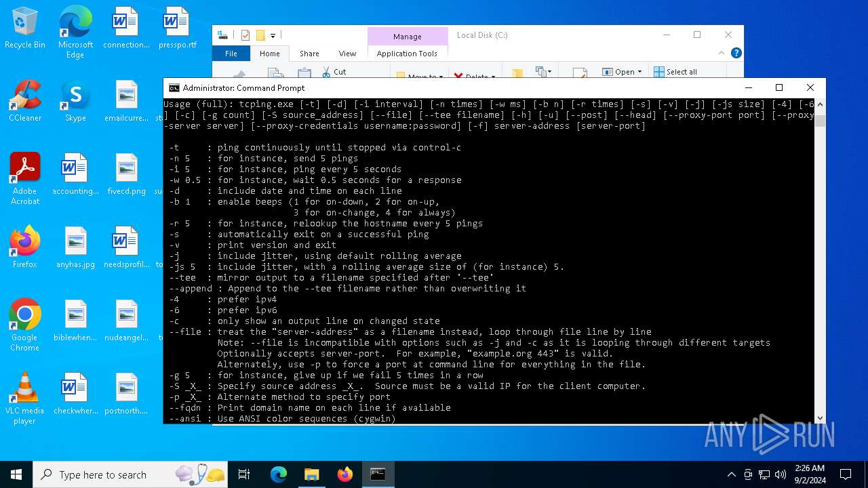The image size is (868, 488).
Task: Launch Adobe Acrobat shortcut
Action: point(25,179)
